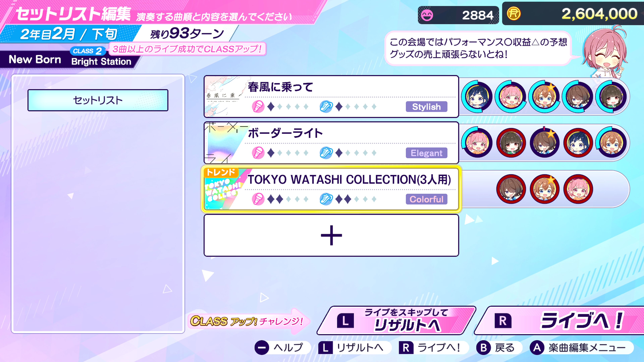Click the ライブへ! start live button
Viewport: 644px width, 362px height.
click(x=560, y=321)
